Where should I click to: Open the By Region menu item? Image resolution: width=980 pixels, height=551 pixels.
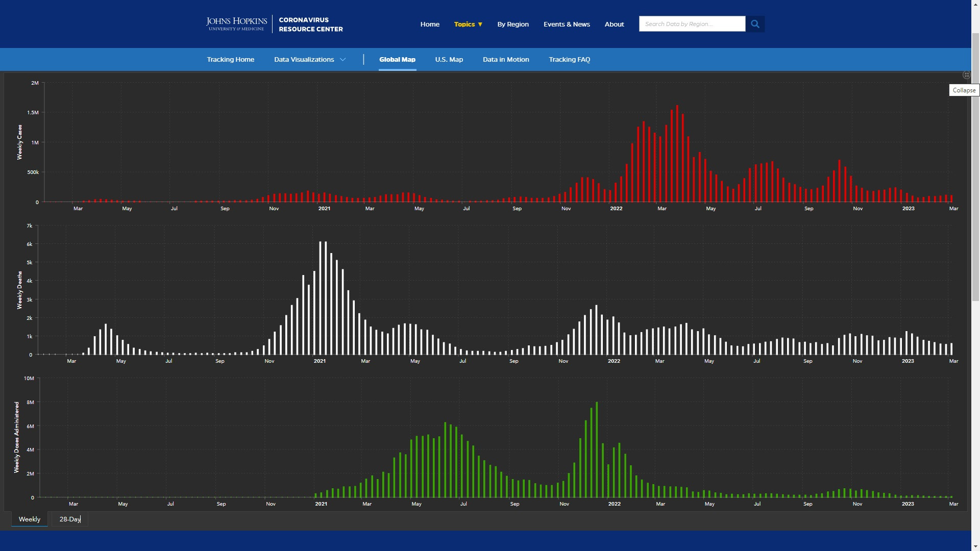pos(513,24)
